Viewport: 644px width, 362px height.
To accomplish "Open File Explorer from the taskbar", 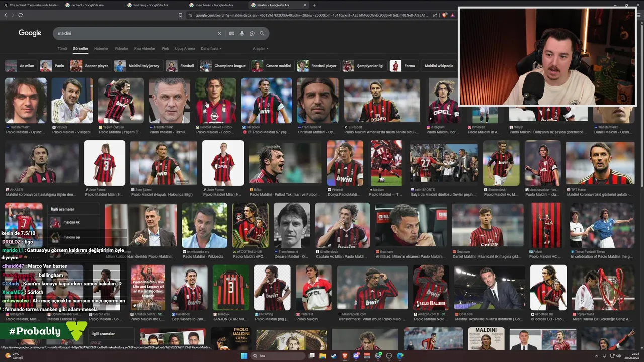I will click(323, 356).
